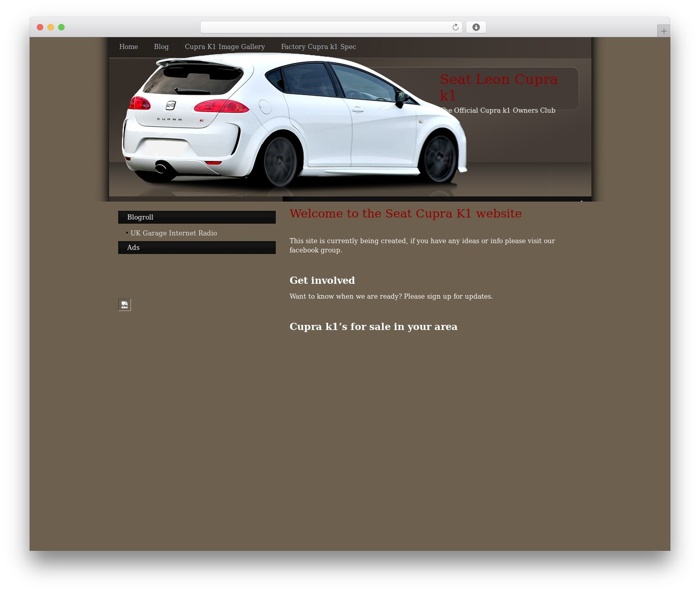Focus the browser address bar
700x593 pixels.
[x=331, y=27]
